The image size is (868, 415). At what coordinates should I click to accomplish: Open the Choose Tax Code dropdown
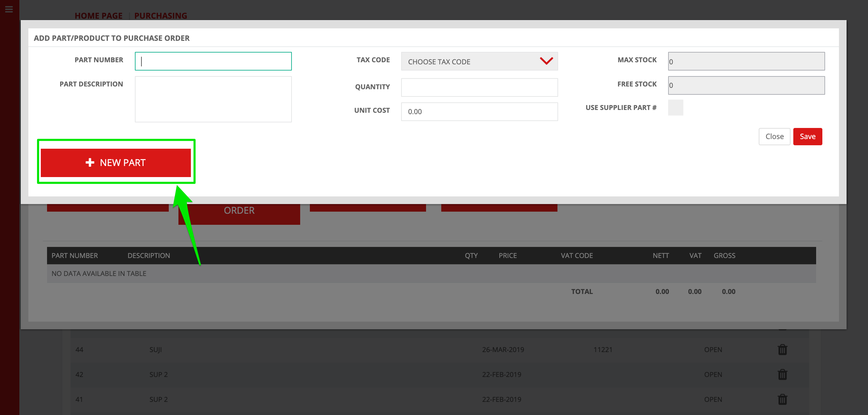pos(479,62)
